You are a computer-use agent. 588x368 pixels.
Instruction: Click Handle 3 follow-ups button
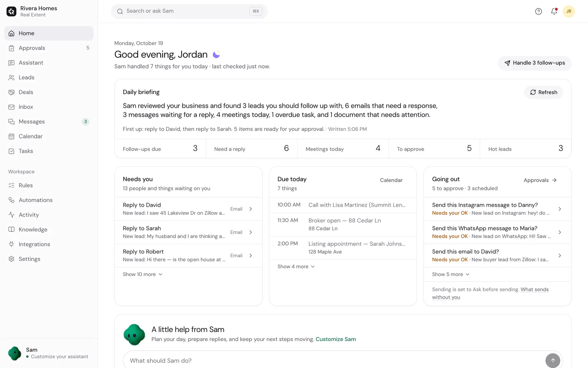pyautogui.click(x=535, y=63)
